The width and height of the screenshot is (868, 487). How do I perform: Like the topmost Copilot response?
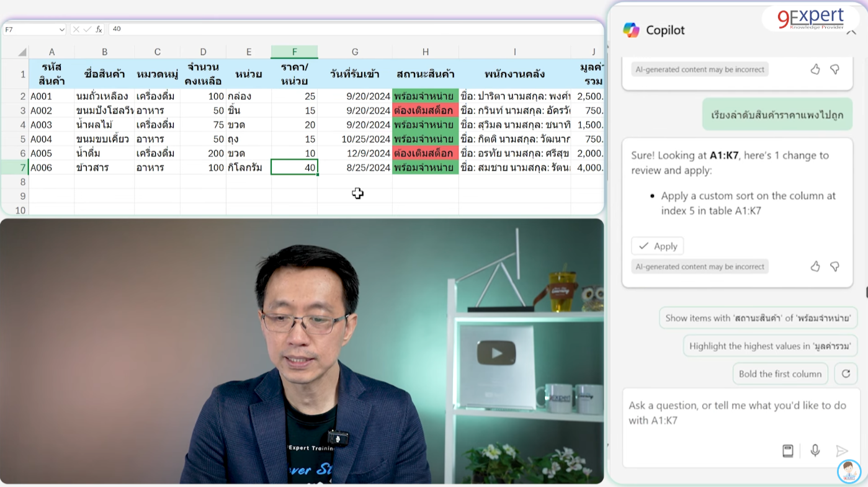tap(815, 69)
